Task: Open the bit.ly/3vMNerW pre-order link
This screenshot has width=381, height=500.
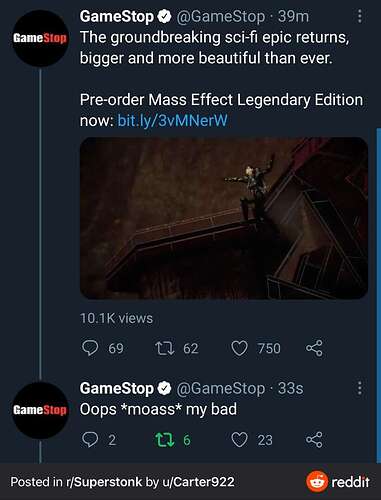Action: [x=172, y=120]
